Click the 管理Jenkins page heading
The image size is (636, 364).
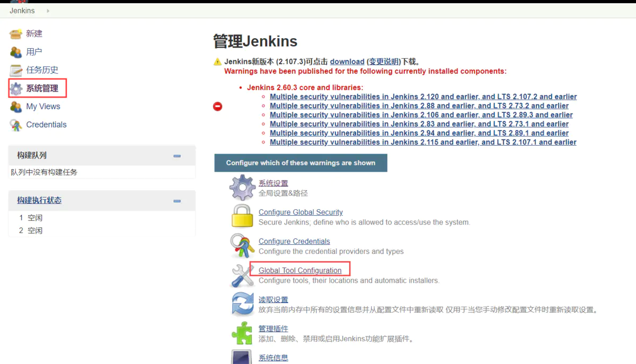[x=255, y=41]
